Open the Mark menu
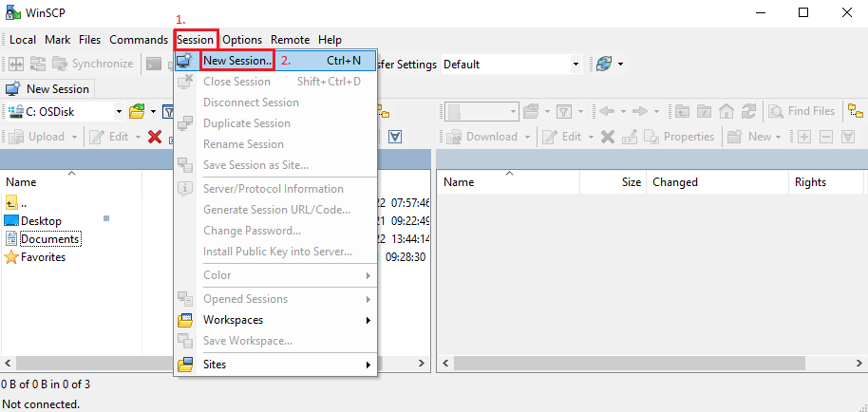This screenshot has width=868, height=412. tap(58, 40)
